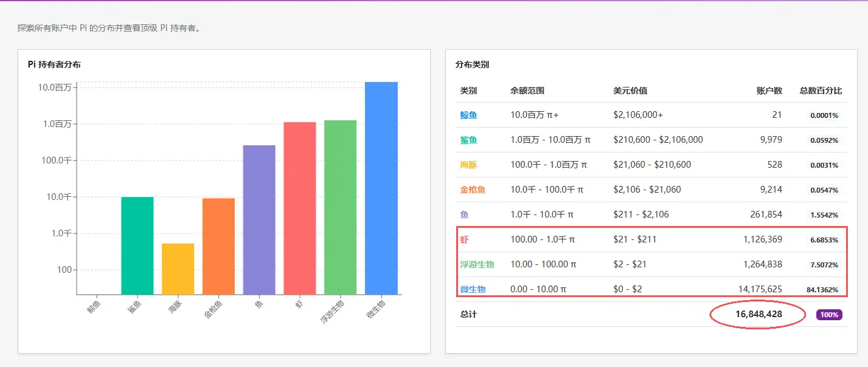Select the teal 鲨鱼 bar in chart
868x367 pixels.
coord(137,246)
